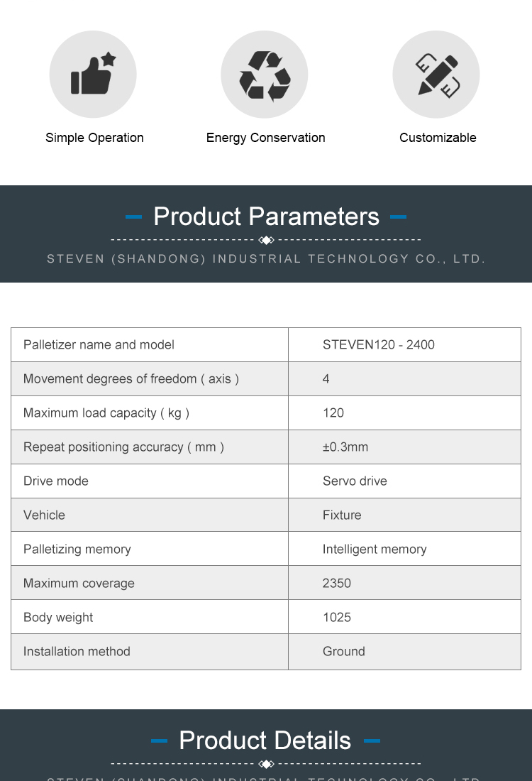The width and height of the screenshot is (532, 781).
Task: Select the Energy Conservation label
Action: tap(265, 138)
